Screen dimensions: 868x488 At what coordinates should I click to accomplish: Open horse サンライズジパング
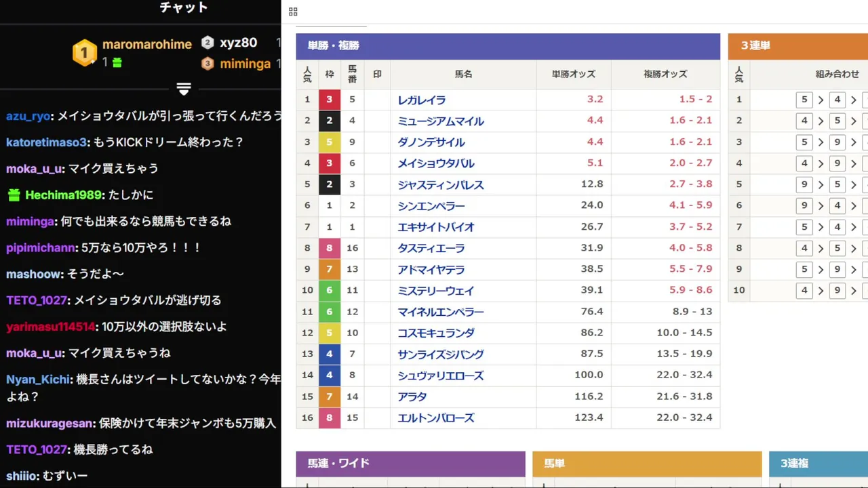pos(441,354)
